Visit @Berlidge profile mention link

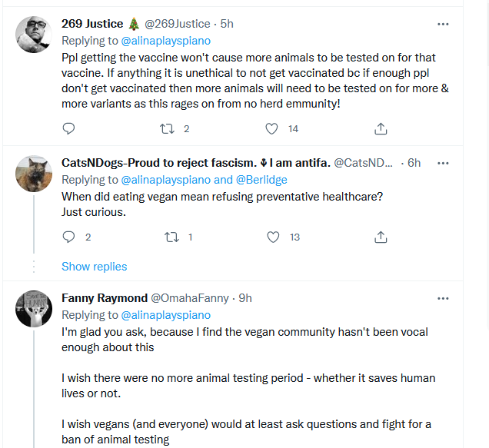tap(261, 180)
